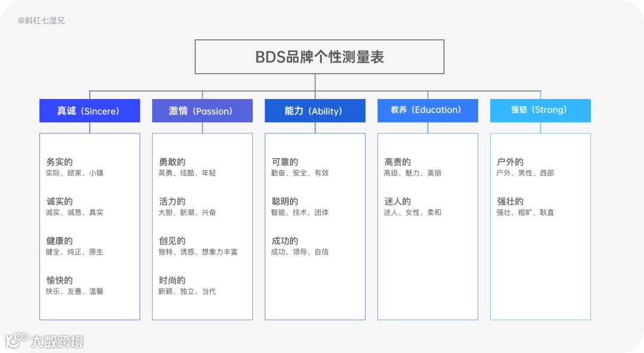Click the '@斜杠七湿兄' author credit

coord(41,20)
